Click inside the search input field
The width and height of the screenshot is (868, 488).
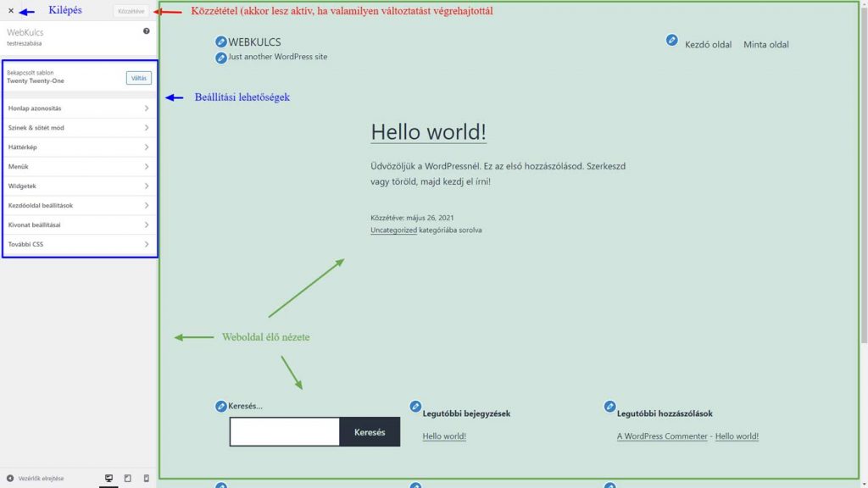[x=284, y=431]
